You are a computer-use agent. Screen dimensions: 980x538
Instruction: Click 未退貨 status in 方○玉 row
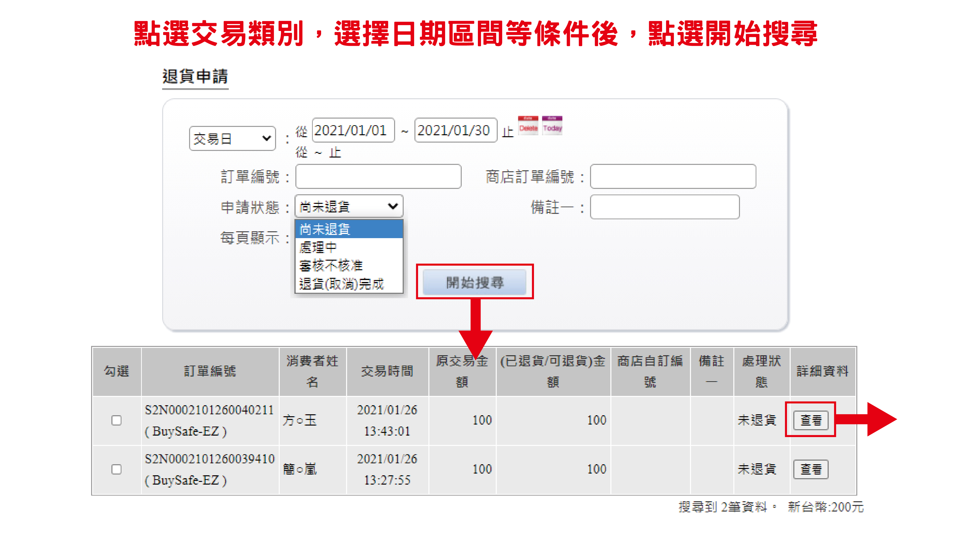coord(757,420)
